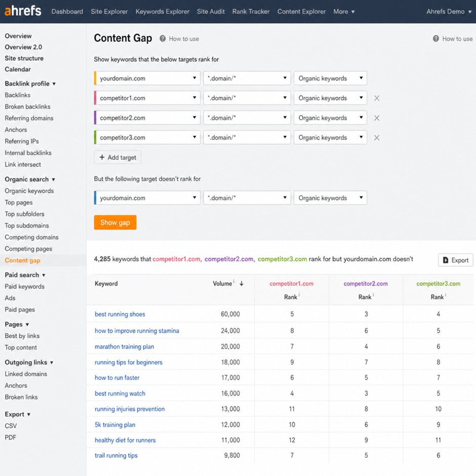This screenshot has height=476, width=476.
Task: Open the best running shoes keyword link
Action: point(120,314)
